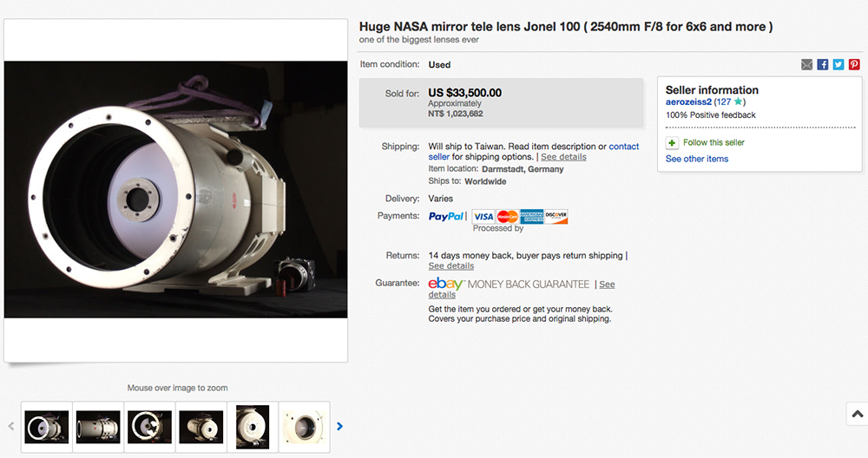Select the last thumbnail with cream lens front
868x458 pixels.
click(x=304, y=427)
